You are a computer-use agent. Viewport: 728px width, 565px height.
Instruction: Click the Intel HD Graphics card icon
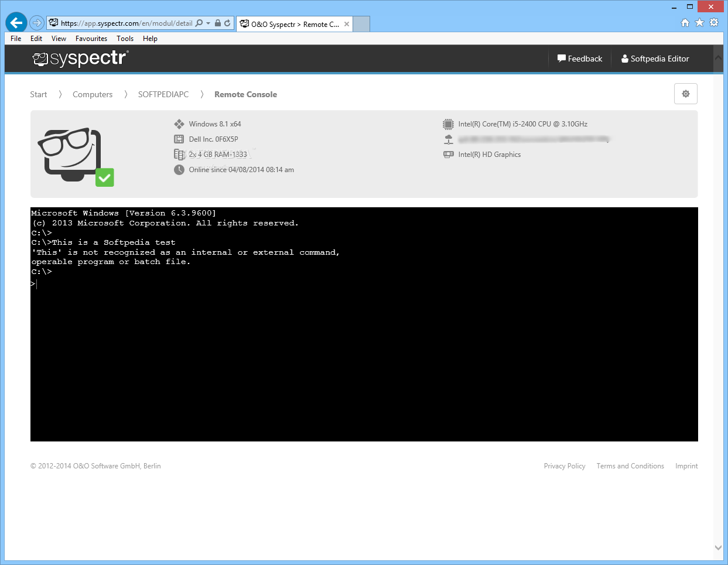[x=449, y=155]
